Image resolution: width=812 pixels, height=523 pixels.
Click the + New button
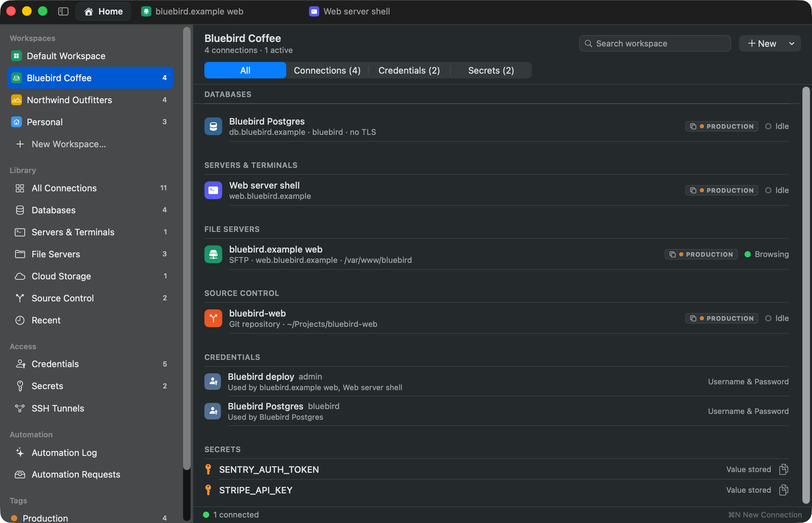[762, 43]
